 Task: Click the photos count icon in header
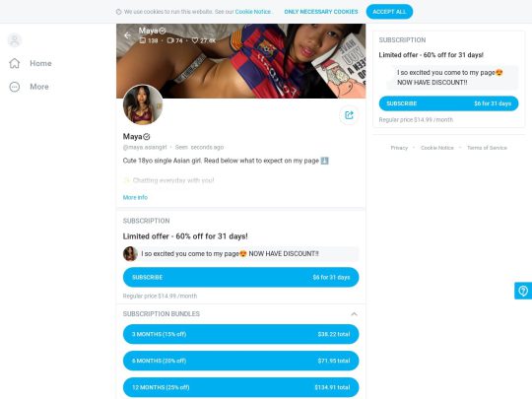(143, 40)
